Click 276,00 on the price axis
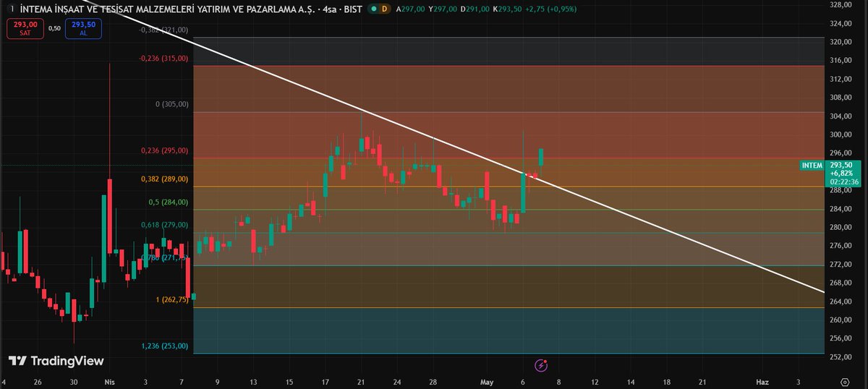This screenshot has height=389, width=868. pyautogui.click(x=841, y=246)
